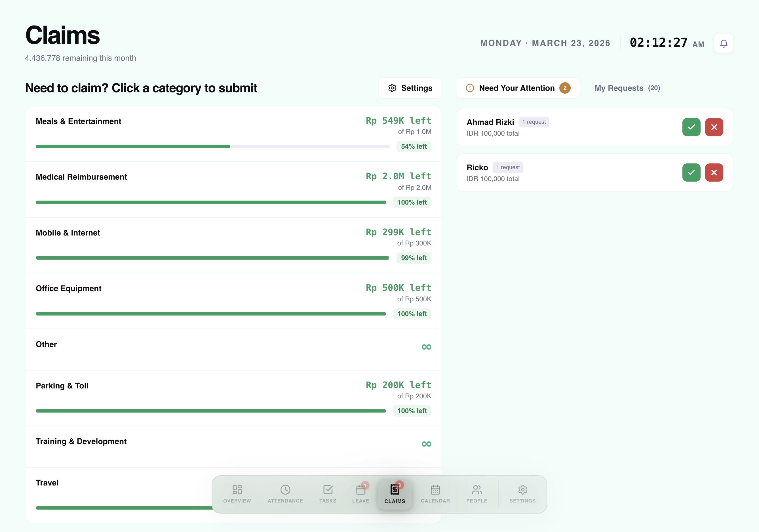Approve Ricko's IDR 100,000 request
Viewport: 759px width, 532px height.
point(691,172)
